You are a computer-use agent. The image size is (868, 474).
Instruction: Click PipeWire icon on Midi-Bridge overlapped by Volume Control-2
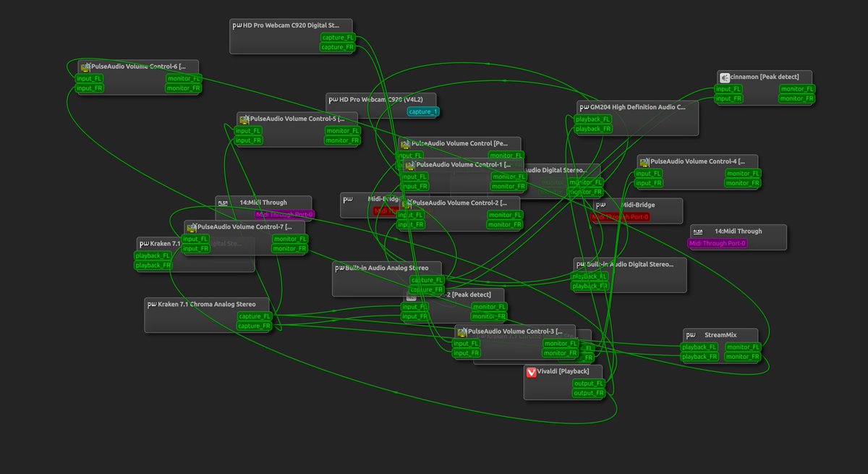(348, 199)
